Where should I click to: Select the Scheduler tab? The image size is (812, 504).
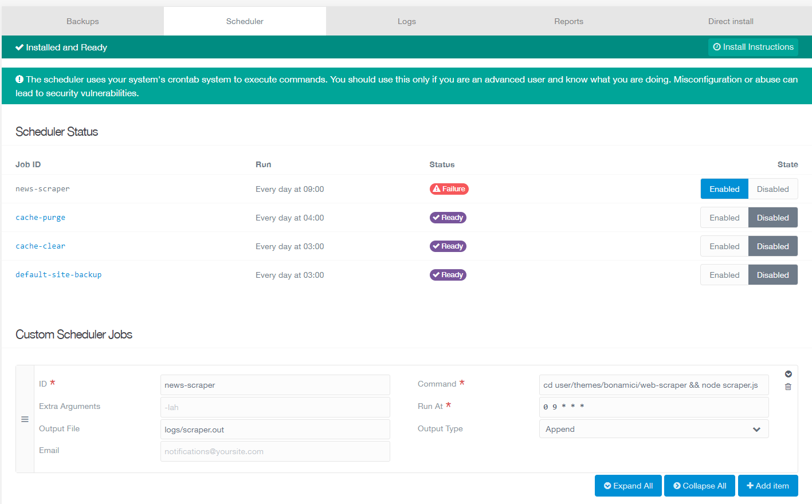[x=245, y=21]
